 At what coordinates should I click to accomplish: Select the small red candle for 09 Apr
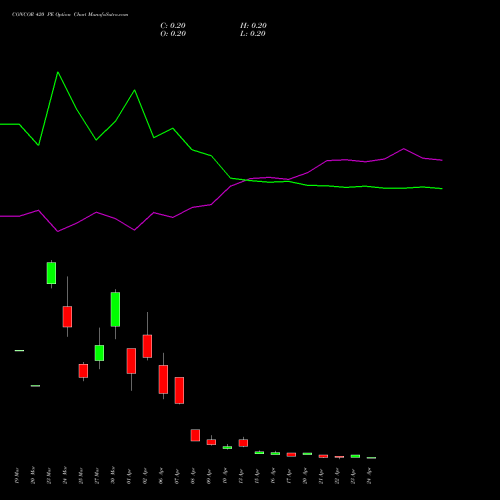[x=211, y=442]
